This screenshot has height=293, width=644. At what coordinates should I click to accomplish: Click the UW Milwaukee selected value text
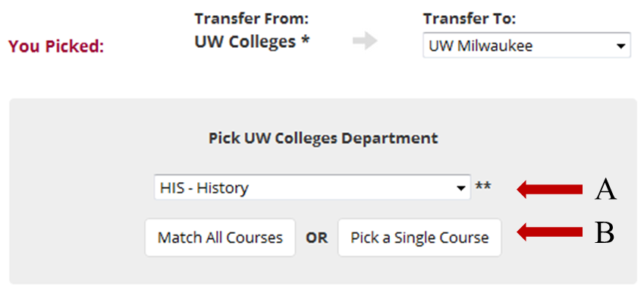[481, 46]
